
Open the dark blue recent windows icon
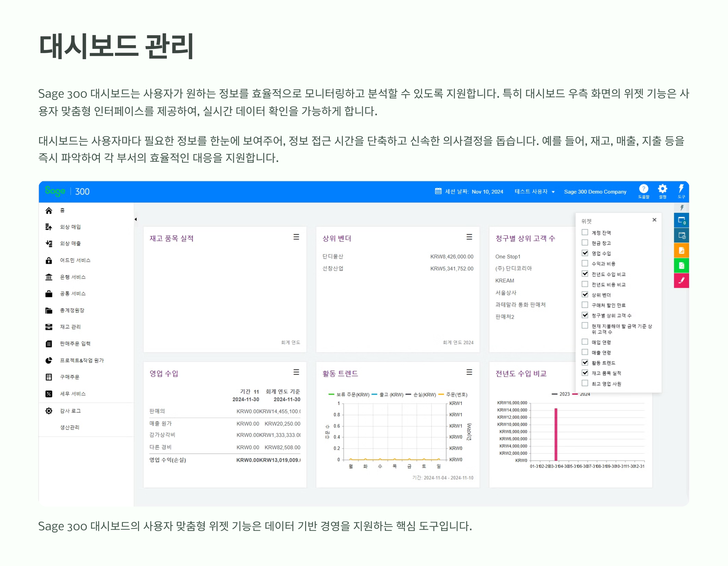pos(681,235)
